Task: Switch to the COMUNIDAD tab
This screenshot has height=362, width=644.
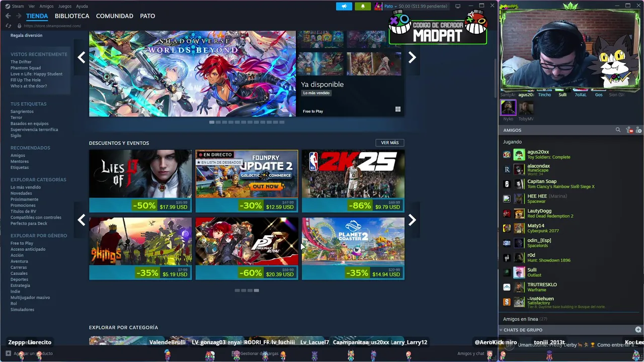Action: pyautogui.click(x=115, y=16)
